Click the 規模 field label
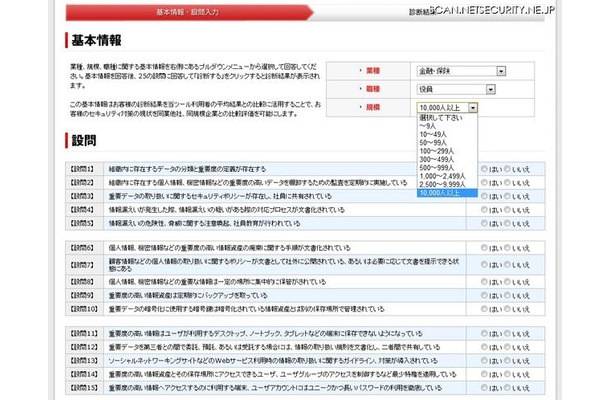 (x=373, y=107)
